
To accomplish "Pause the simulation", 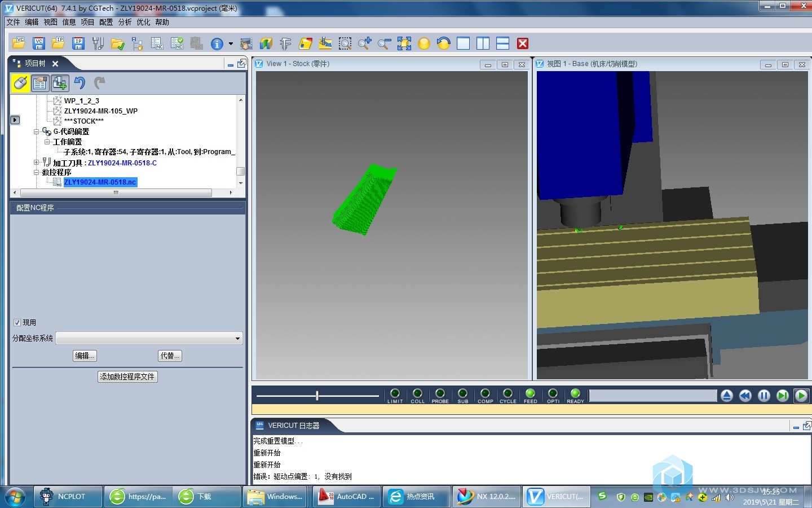I will coord(764,396).
